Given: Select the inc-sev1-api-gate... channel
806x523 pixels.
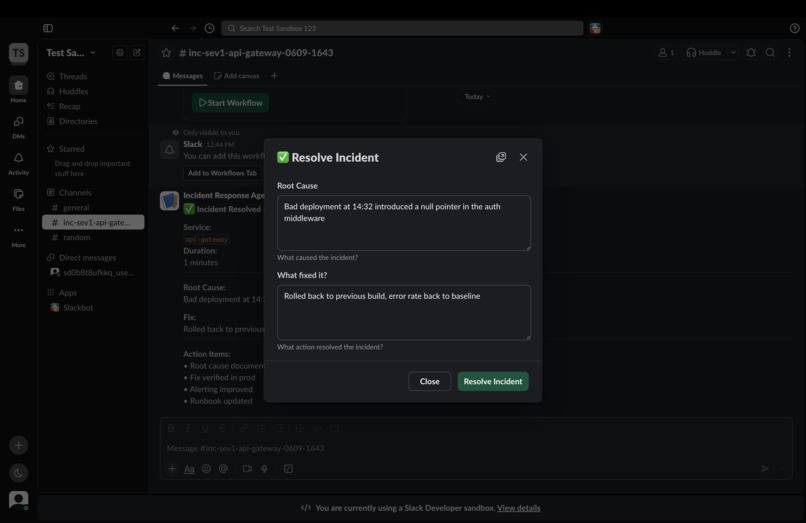Looking at the screenshot, I should tap(93, 222).
